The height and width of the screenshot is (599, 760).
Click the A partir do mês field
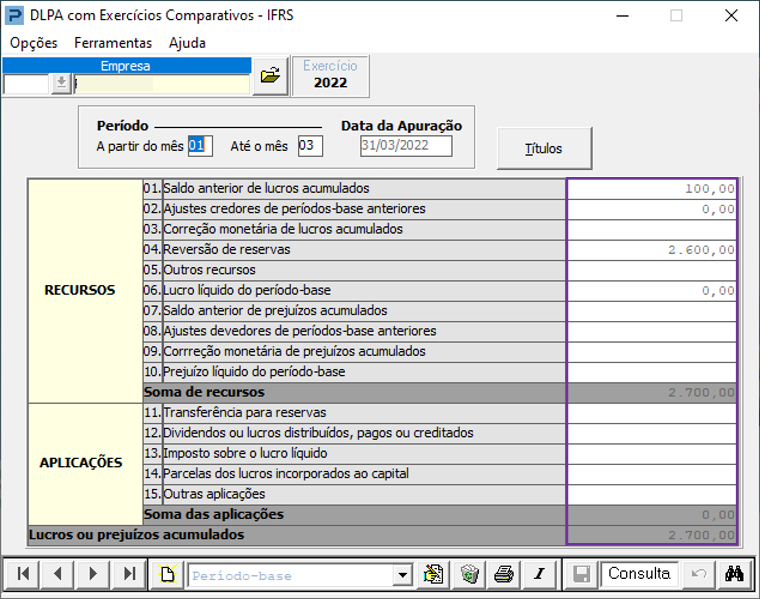(200, 145)
